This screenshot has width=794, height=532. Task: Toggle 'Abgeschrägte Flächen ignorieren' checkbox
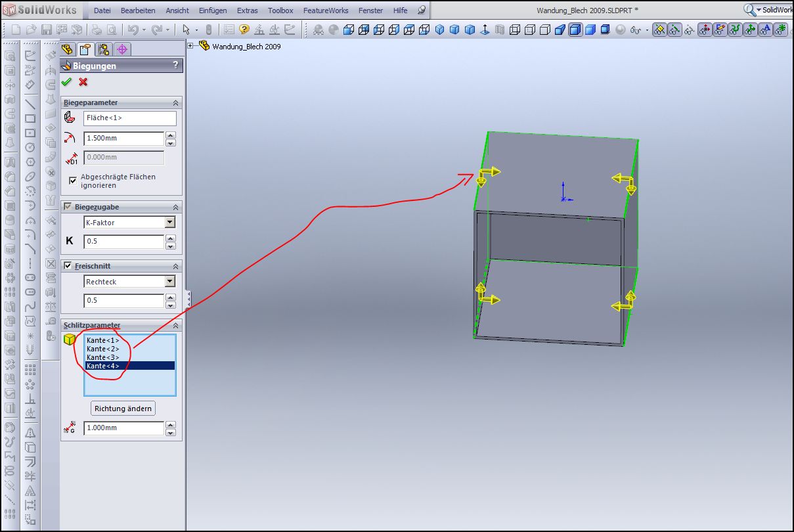click(x=73, y=179)
